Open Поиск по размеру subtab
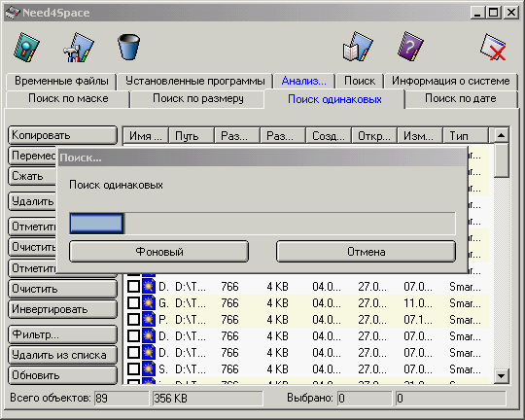The width and height of the screenshot is (525, 420). coord(198,99)
